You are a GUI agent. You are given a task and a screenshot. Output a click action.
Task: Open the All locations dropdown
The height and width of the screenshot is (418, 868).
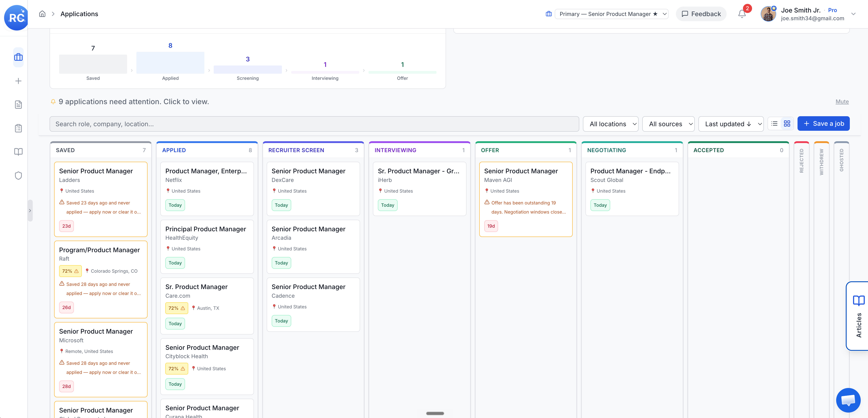tap(611, 124)
